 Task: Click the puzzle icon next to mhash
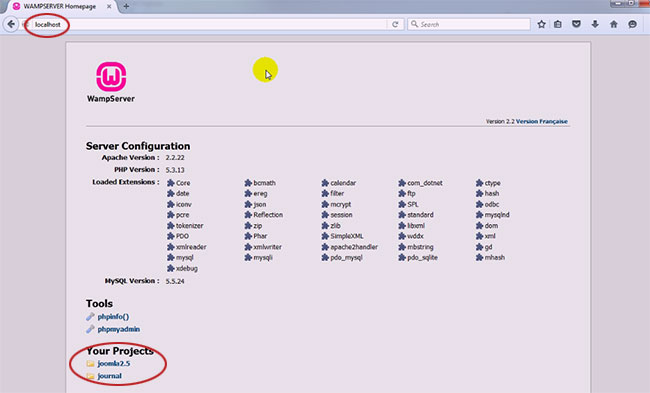pyautogui.click(x=479, y=257)
